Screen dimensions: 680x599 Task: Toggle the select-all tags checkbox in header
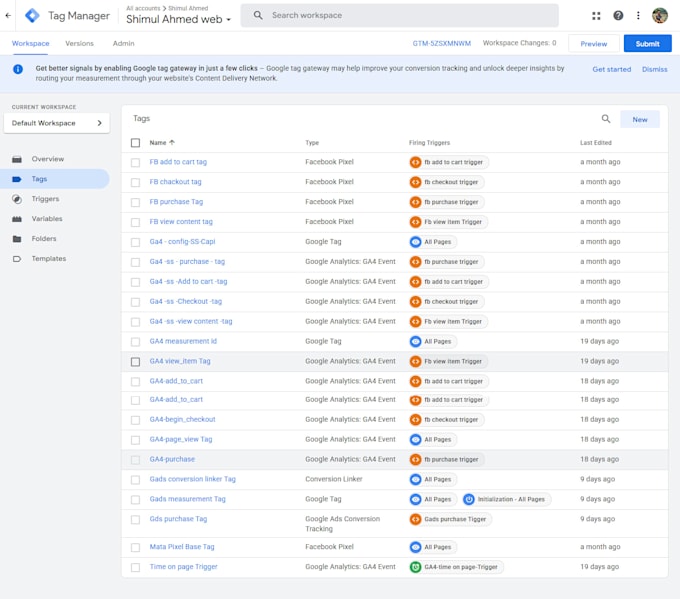[135, 143]
